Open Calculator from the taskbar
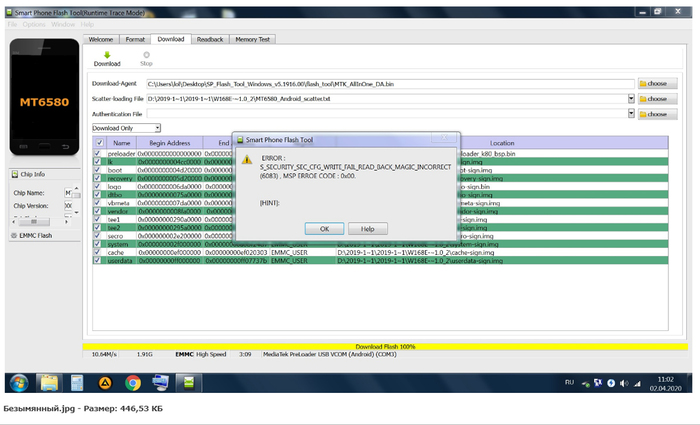The width and height of the screenshot is (700, 425). click(77, 383)
